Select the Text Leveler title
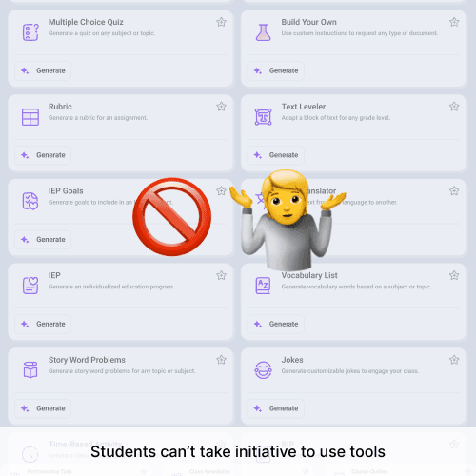This screenshot has height=476, width=476. (x=304, y=107)
